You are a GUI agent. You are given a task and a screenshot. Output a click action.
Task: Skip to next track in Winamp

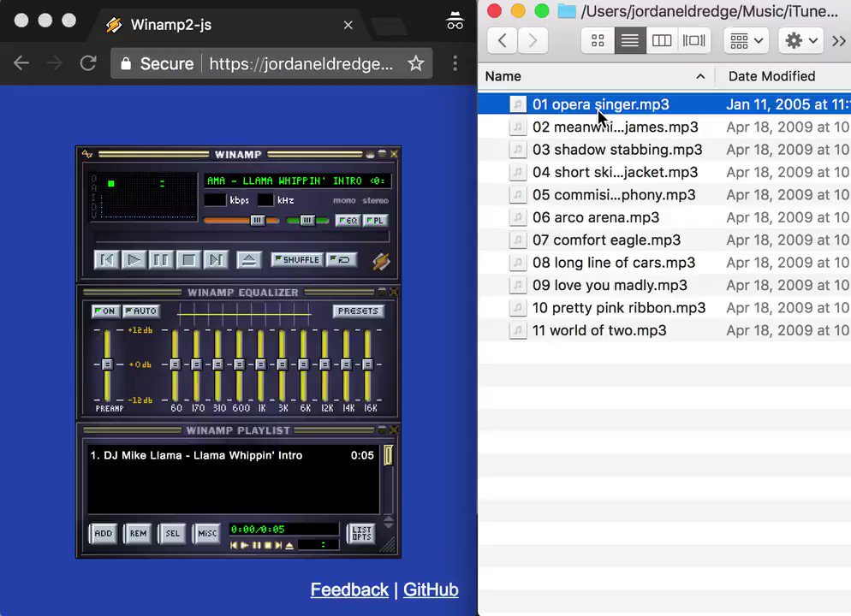point(216,260)
